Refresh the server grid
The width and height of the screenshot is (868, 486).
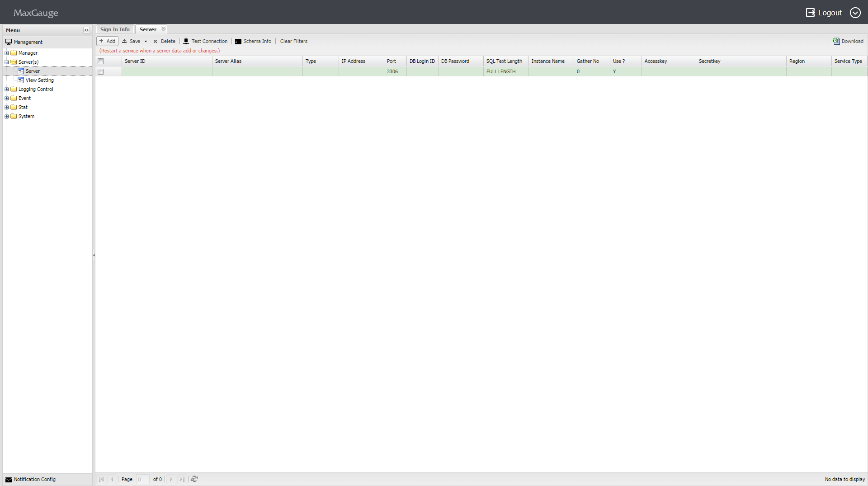coord(194,479)
